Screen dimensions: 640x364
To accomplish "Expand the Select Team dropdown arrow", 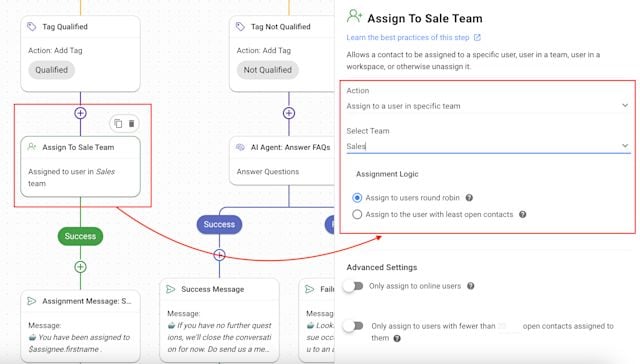I will click(x=625, y=146).
